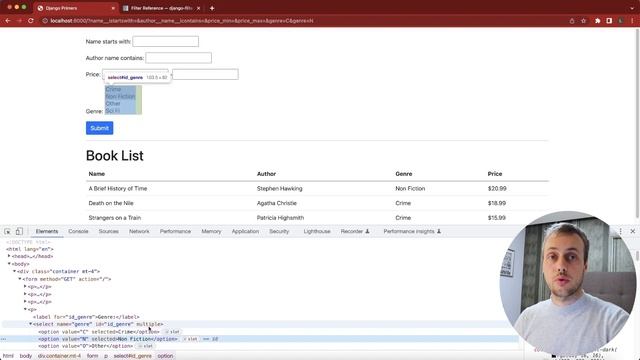Switch to the Network tab
Screen dimensions: 640x360
click(x=139, y=231)
